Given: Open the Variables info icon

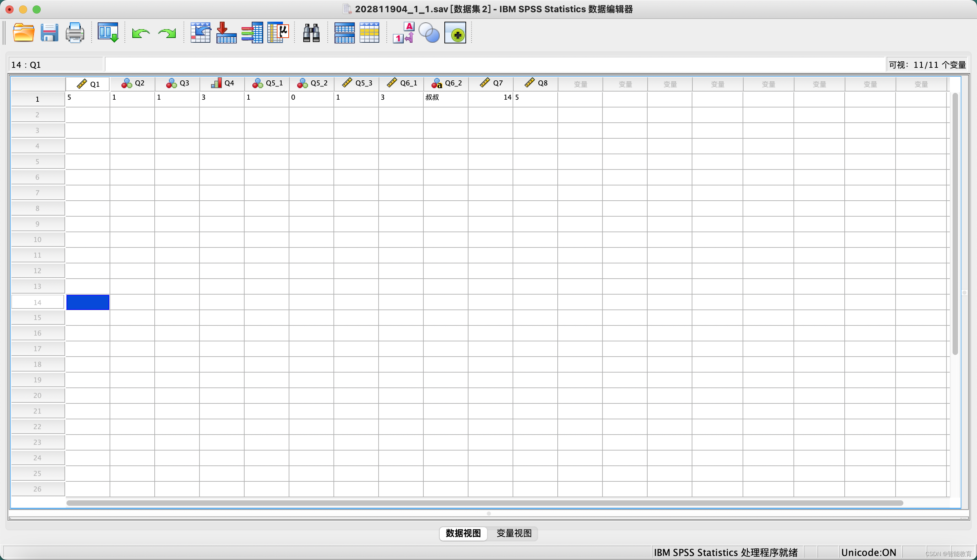Looking at the screenshot, I should point(252,33).
